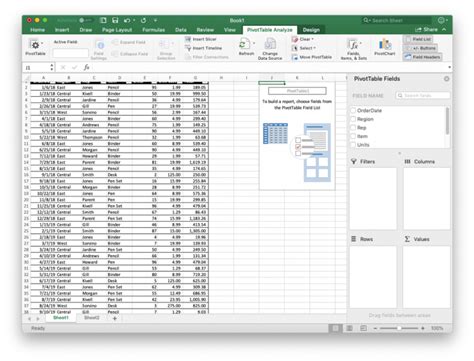This screenshot has height=361, width=474.
Task: Click Expand Field button
Action: click(129, 42)
